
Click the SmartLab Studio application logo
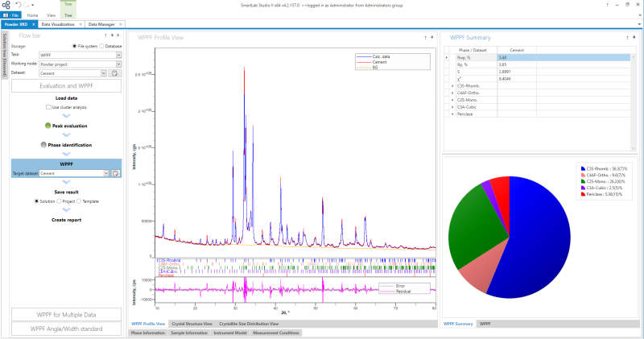pyautogui.click(x=6, y=5)
